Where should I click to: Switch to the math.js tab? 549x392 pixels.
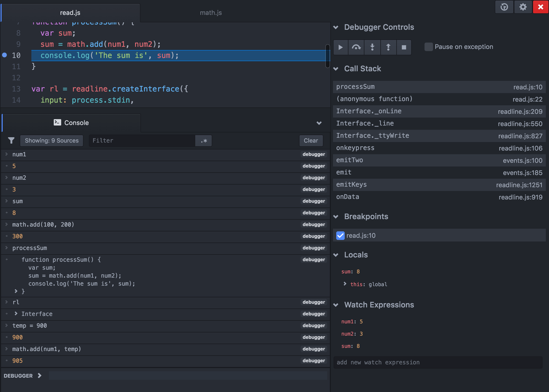coord(211,13)
